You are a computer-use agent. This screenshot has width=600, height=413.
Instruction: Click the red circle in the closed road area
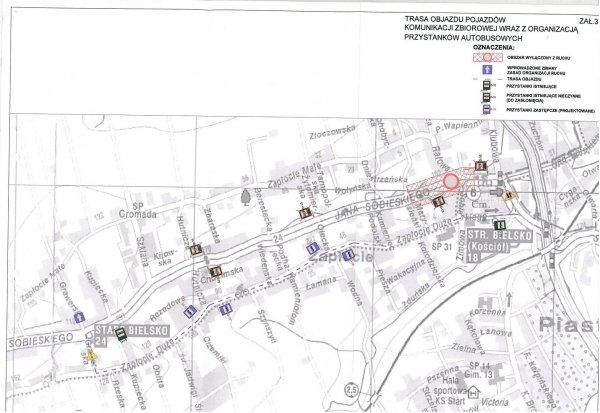click(451, 181)
